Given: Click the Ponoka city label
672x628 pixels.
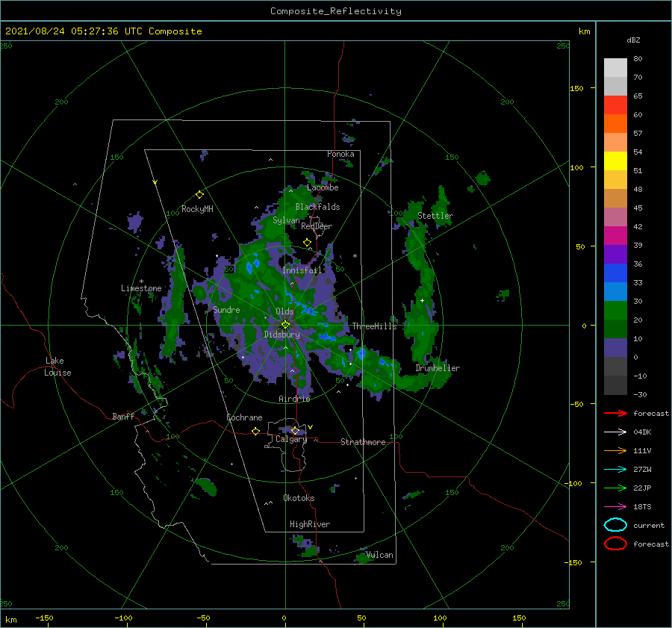Looking at the screenshot, I should click(340, 154).
